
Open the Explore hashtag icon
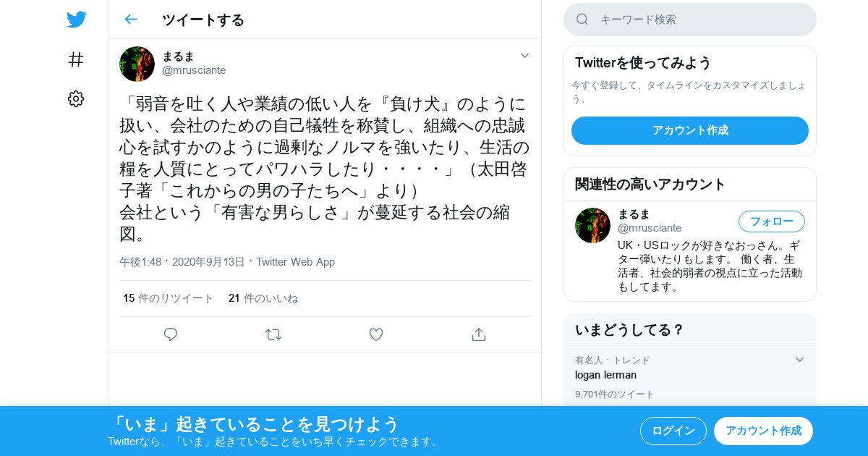tap(76, 59)
